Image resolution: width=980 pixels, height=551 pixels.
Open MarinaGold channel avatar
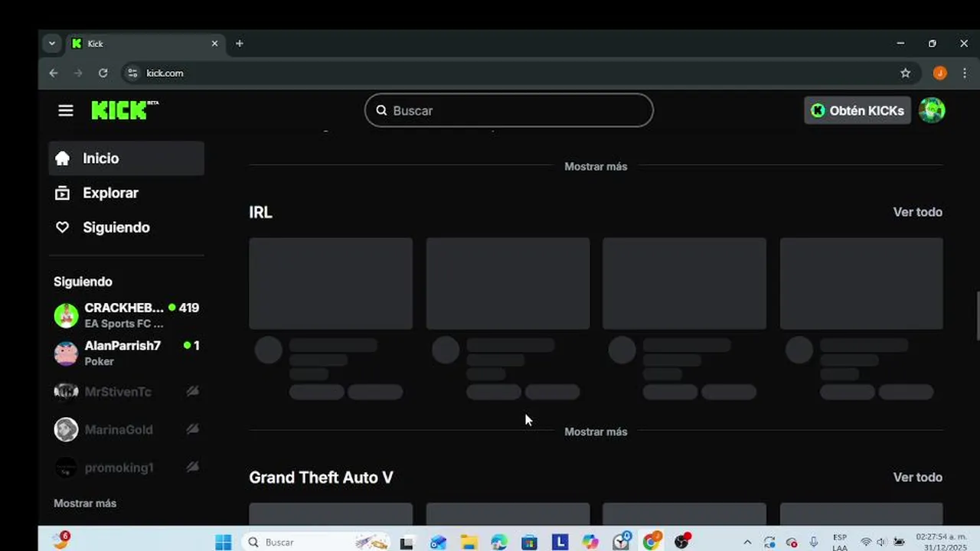click(66, 429)
